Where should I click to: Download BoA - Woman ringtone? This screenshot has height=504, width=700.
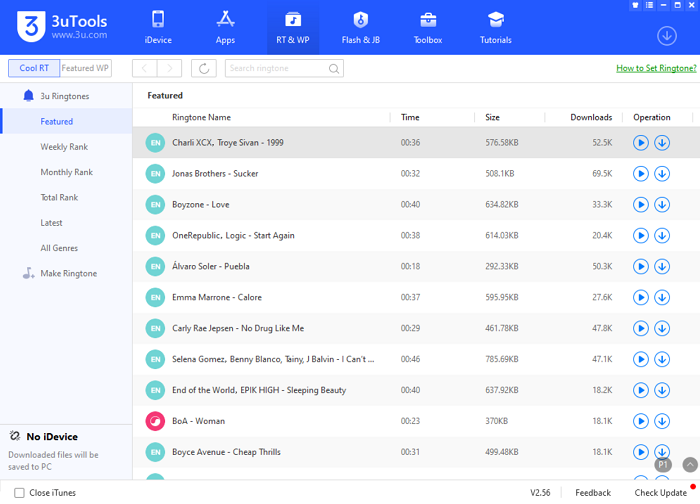pos(662,421)
